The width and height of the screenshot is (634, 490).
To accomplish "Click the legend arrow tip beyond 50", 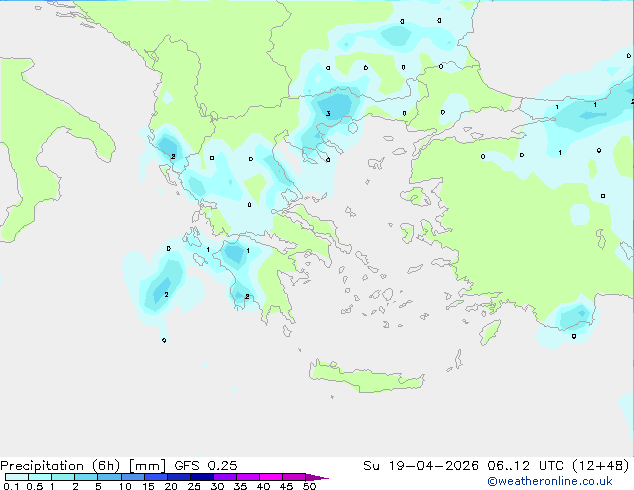I will [317, 477].
